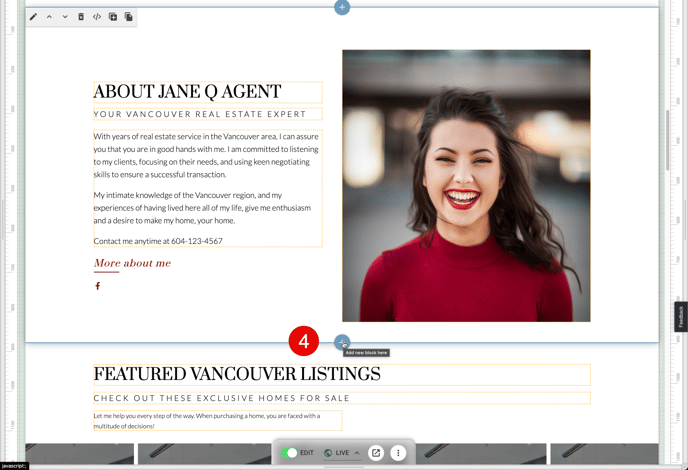Screen dimensions: 688x470
Task: Select YOUR VANCOUVER REAL ESTATE EXPERT subheading
Action: pos(208,114)
